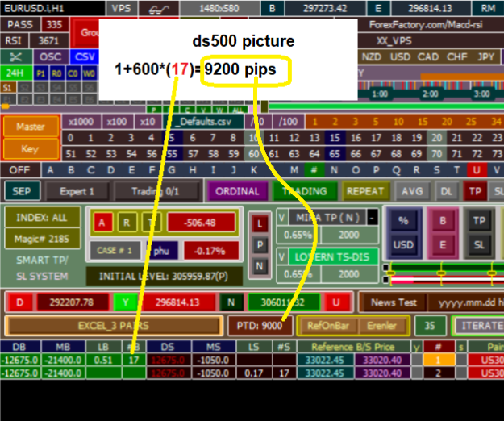504x421 pixels.
Task: Click the News Test button
Action: point(394,302)
